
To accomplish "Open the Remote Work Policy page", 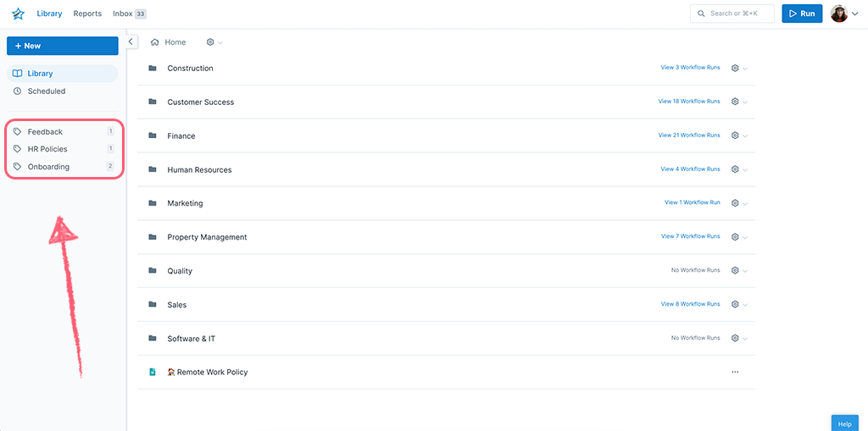I will (208, 373).
